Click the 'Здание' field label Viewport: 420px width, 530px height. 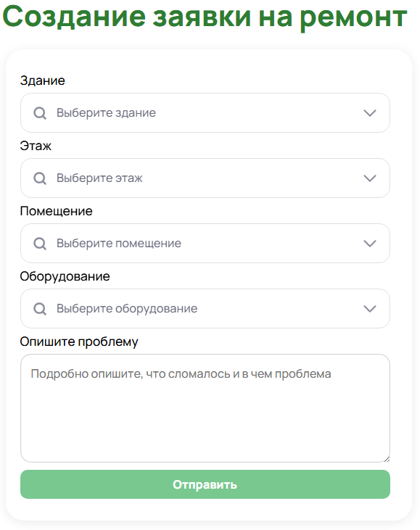tap(42, 80)
